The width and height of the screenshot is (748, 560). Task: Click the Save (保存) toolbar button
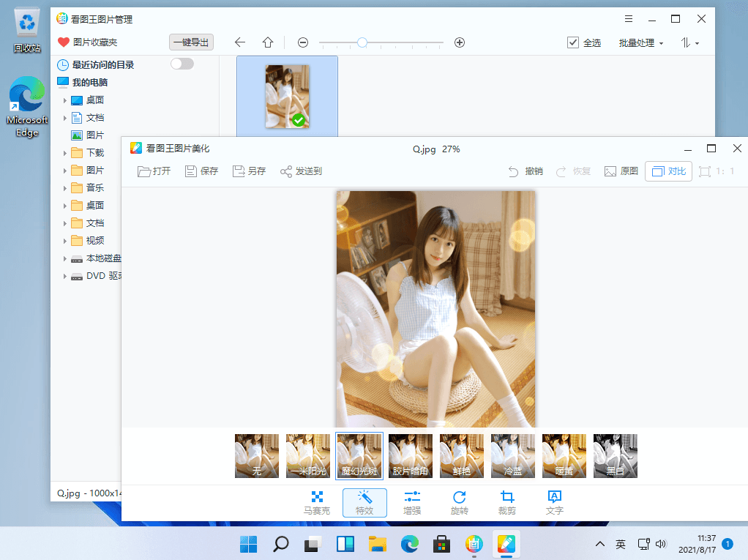(x=201, y=171)
